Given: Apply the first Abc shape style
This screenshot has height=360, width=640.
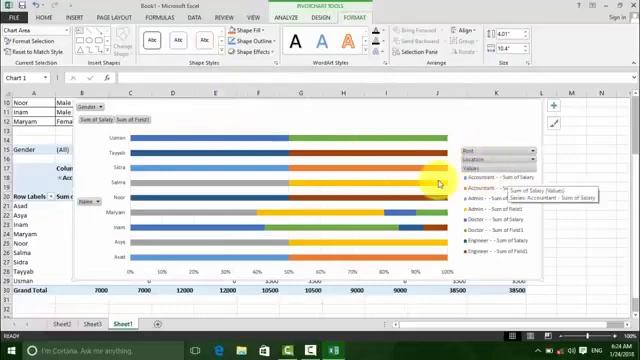Looking at the screenshot, I should 152,40.
